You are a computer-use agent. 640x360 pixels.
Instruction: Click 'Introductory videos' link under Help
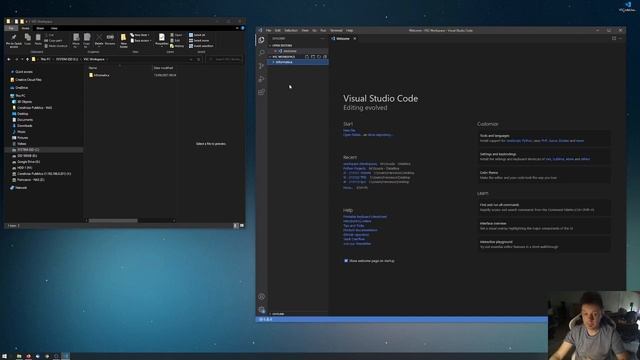coord(357,221)
